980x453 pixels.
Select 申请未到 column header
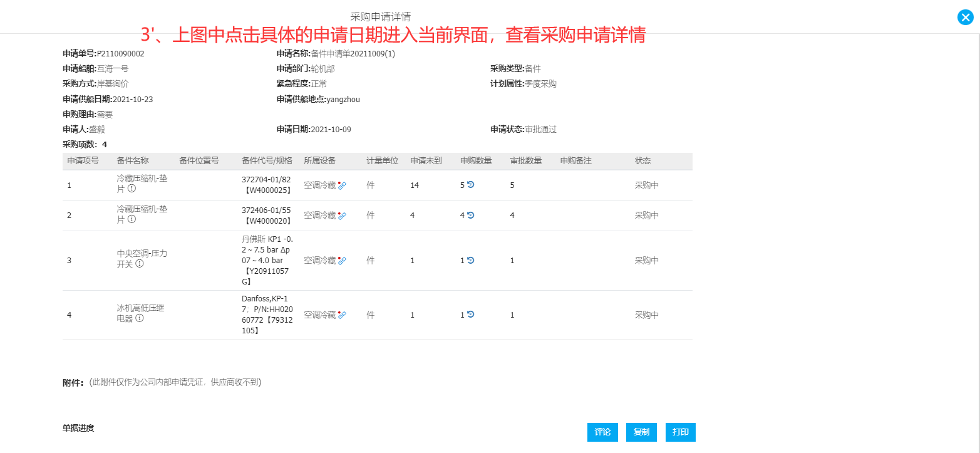[x=426, y=161]
